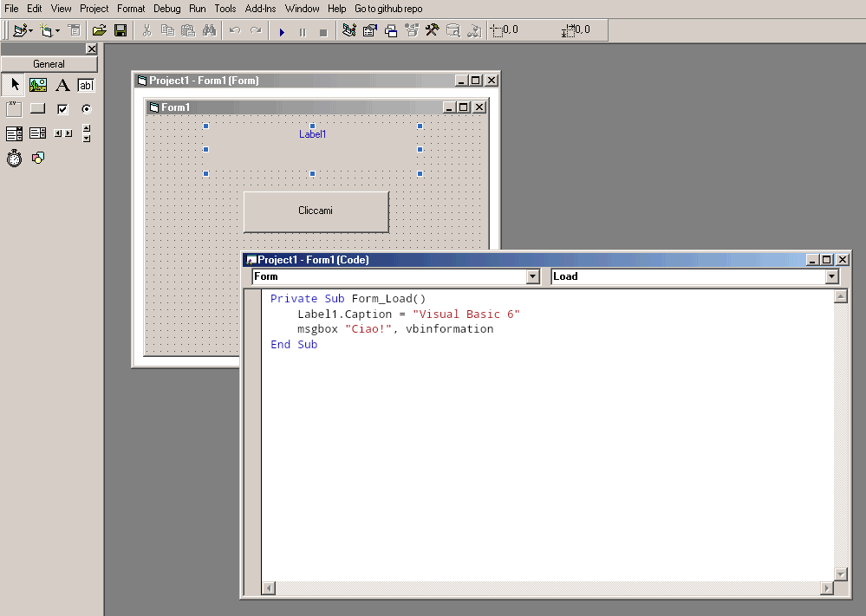Select the ListBox control tool
866x616 pixels.
[x=38, y=133]
